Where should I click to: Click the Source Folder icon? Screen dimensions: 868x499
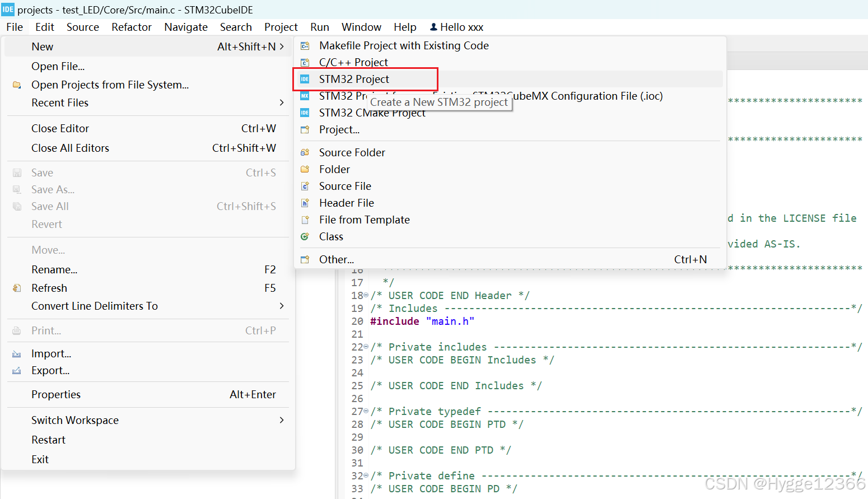click(x=305, y=152)
